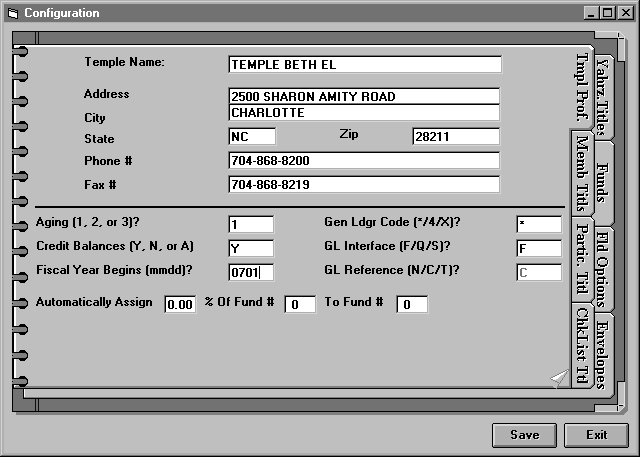The width and height of the screenshot is (640, 457).
Task: Click the Fiscal Year Begins field
Action: click(x=250, y=272)
